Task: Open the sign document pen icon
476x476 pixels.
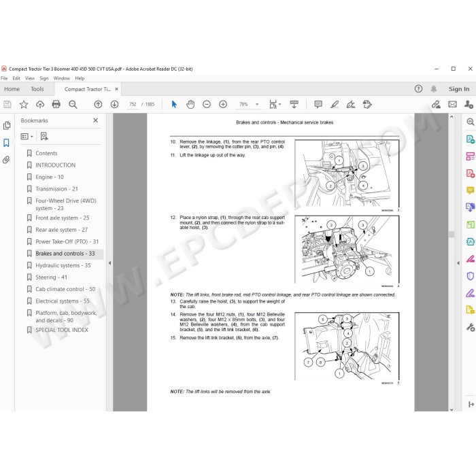Action: [351, 105]
